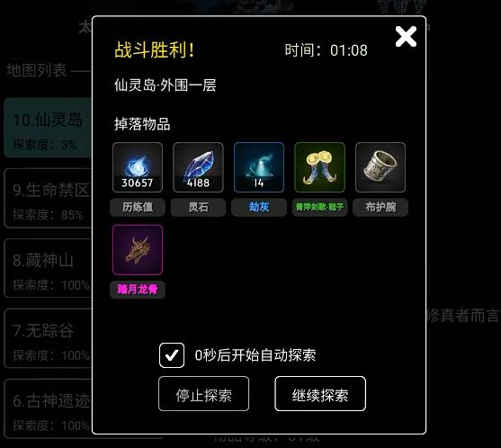This screenshot has width=501, height=448.
Task: Select the 灵石 crystal item icon
Action: click(x=198, y=167)
